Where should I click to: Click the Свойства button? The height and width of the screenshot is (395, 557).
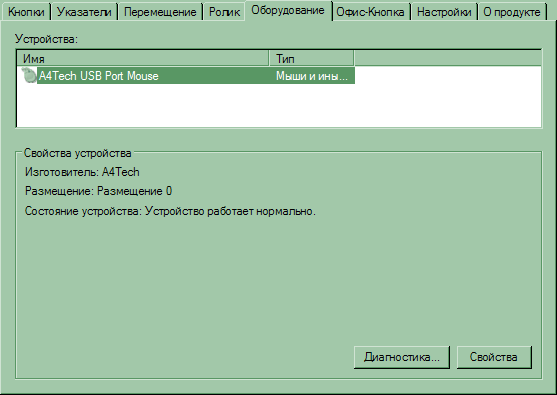click(494, 357)
